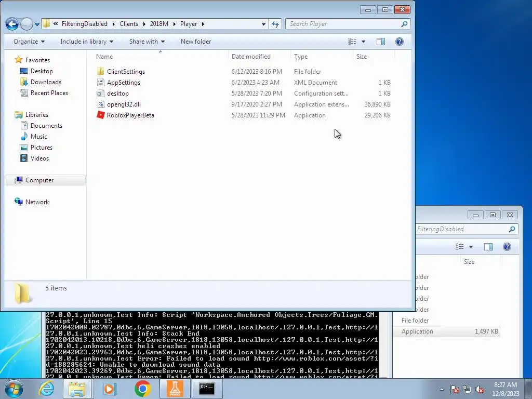The image size is (532, 399).
Task: Show hidden tray icons arrow
Action: click(x=442, y=389)
